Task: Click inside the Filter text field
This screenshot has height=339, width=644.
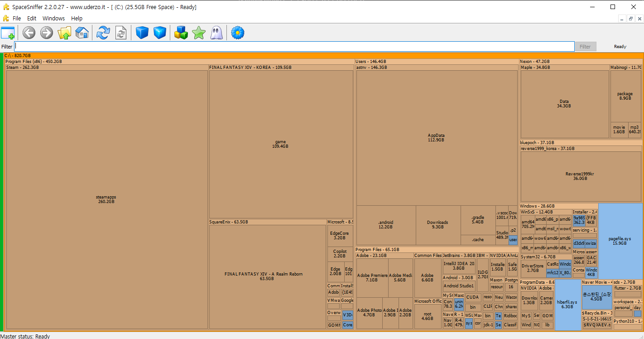Action: (294, 46)
